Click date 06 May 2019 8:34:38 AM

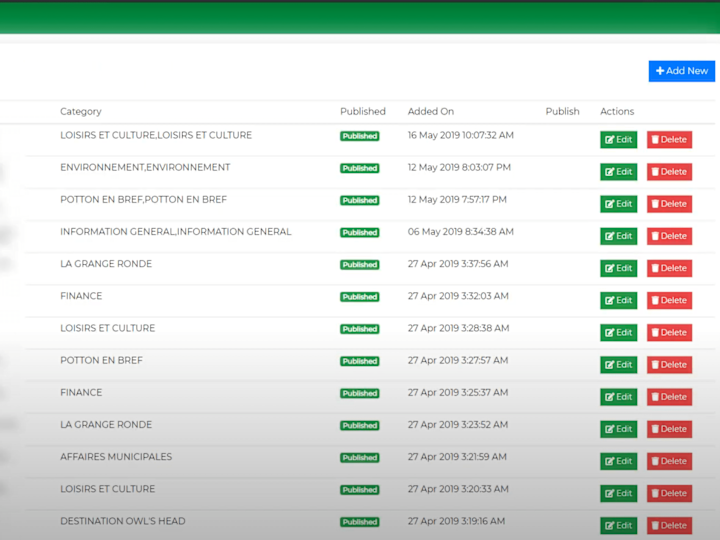[x=461, y=232]
